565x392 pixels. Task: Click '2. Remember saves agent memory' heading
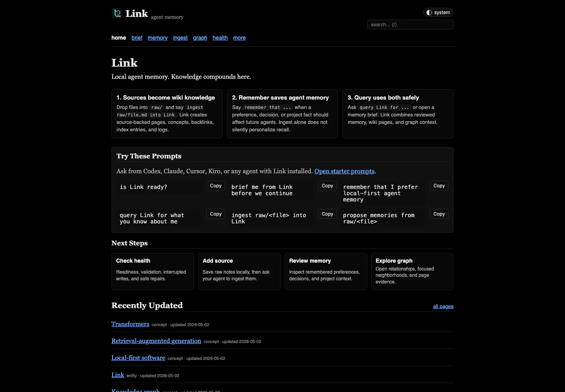(x=281, y=98)
